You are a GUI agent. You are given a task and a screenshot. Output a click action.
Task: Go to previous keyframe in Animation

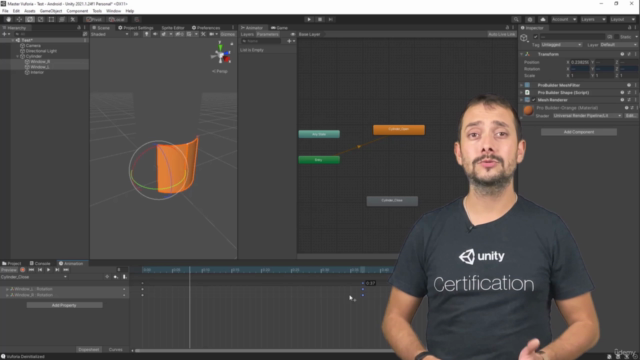point(40,270)
